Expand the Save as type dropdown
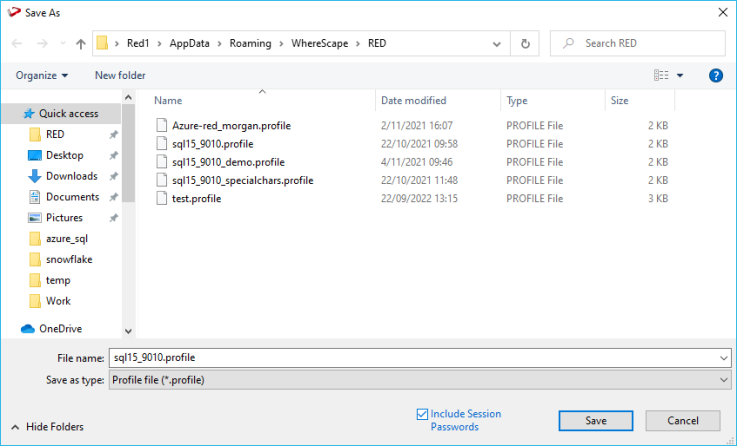 click(724, 380)
